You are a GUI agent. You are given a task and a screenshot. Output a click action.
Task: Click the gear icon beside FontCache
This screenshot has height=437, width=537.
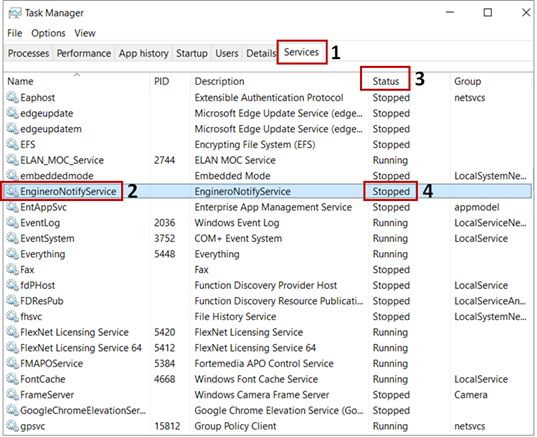13,379
